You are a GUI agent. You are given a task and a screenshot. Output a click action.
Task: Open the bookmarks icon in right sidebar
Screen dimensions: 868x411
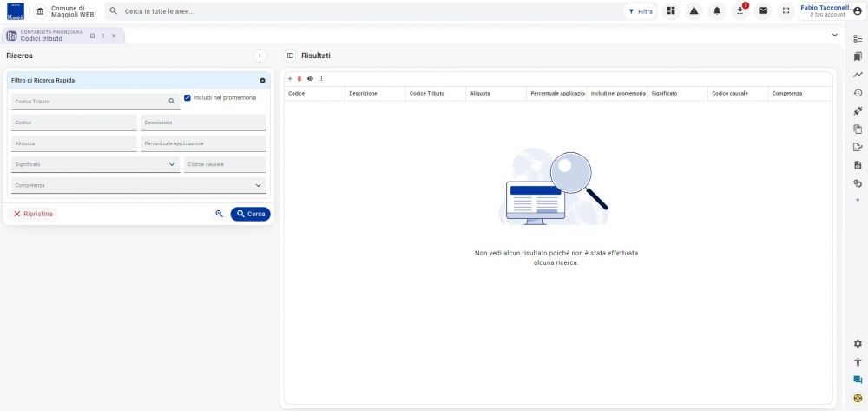(x=858, y=56)
